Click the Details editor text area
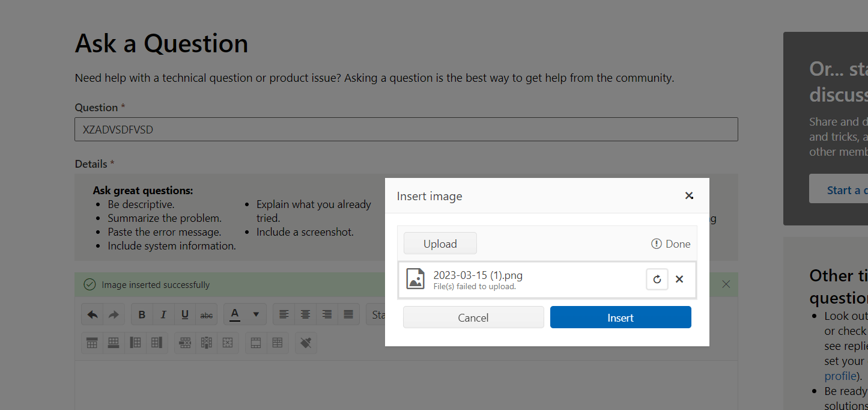Image resolution: width=868 pixels, height=410 pixels. (406, 385)
